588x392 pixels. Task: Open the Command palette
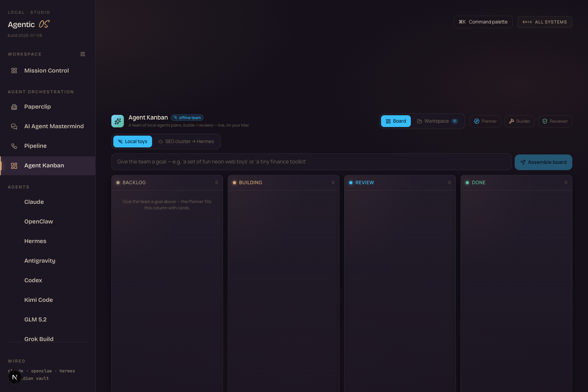pyautogui.click(x=483, y=22)
